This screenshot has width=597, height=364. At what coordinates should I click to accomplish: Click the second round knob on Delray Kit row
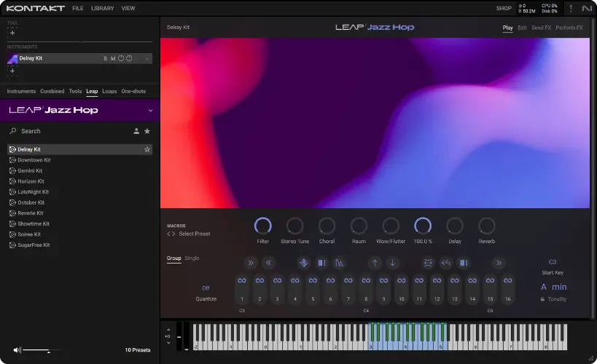tap(130, 58)
